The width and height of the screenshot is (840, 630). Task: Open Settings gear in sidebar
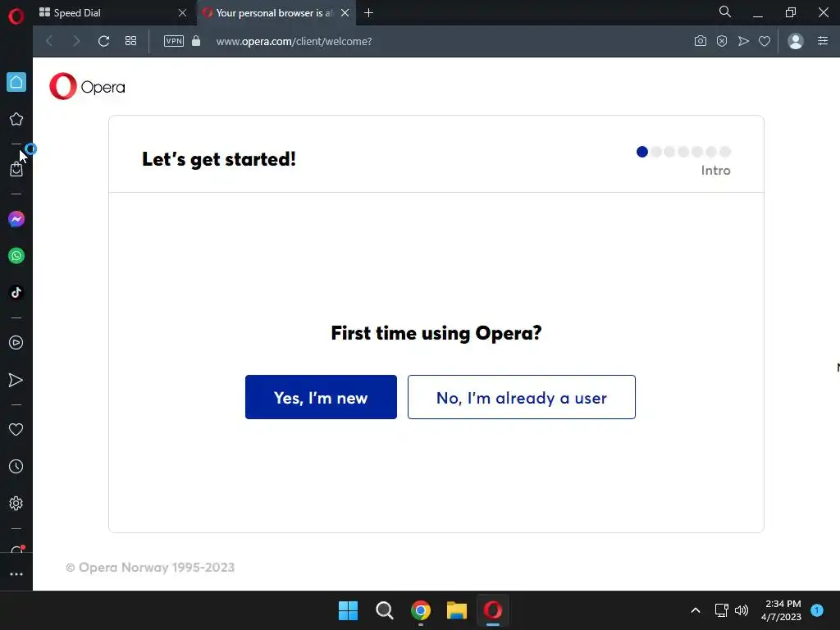point(16,503)
